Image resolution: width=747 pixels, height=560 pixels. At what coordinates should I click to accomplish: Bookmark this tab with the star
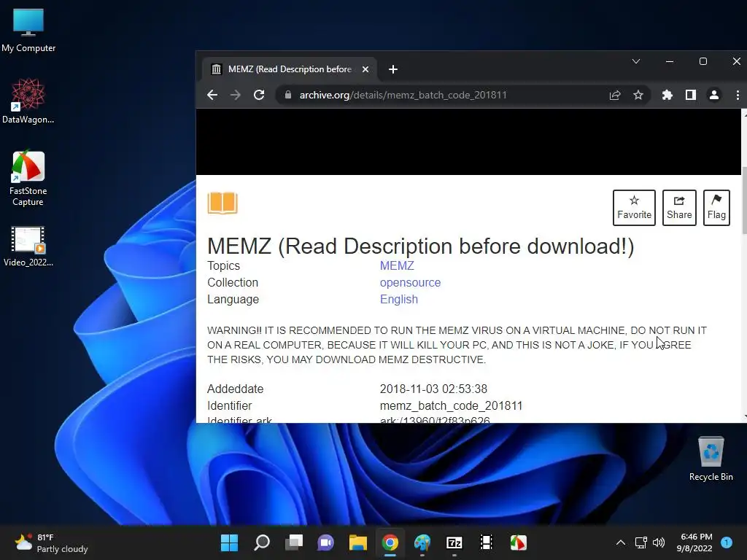[x=638, y=95]
